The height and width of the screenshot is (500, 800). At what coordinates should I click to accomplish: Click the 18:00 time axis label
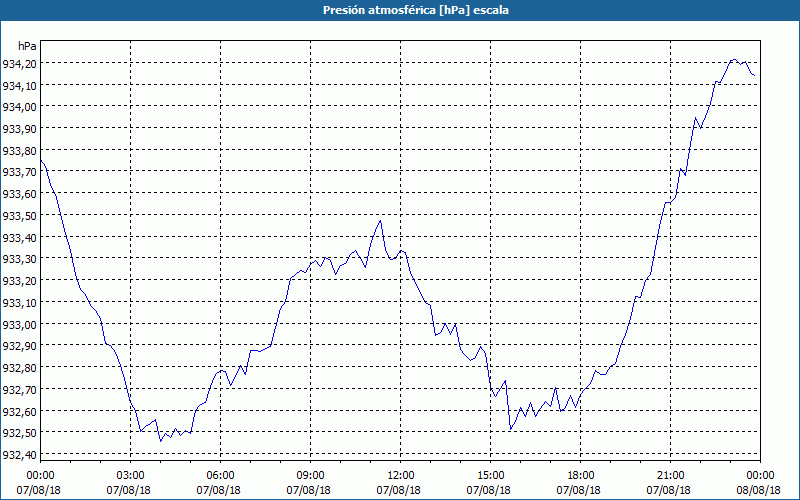point(581,476)
